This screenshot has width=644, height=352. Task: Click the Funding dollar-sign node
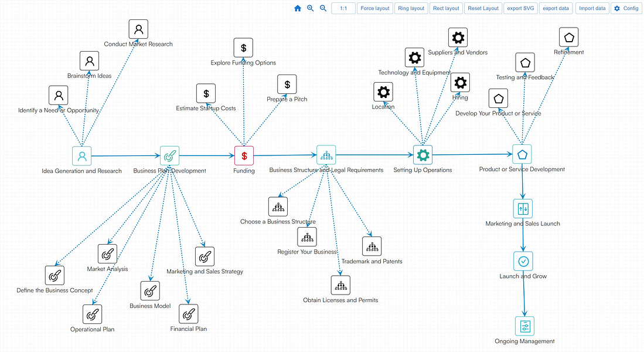click(244, 155)
